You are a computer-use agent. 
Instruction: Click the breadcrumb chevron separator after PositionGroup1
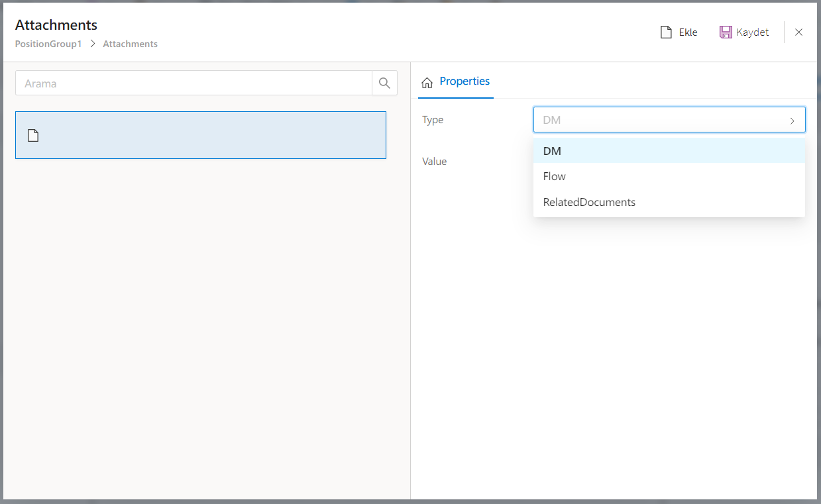pos(93,44)
